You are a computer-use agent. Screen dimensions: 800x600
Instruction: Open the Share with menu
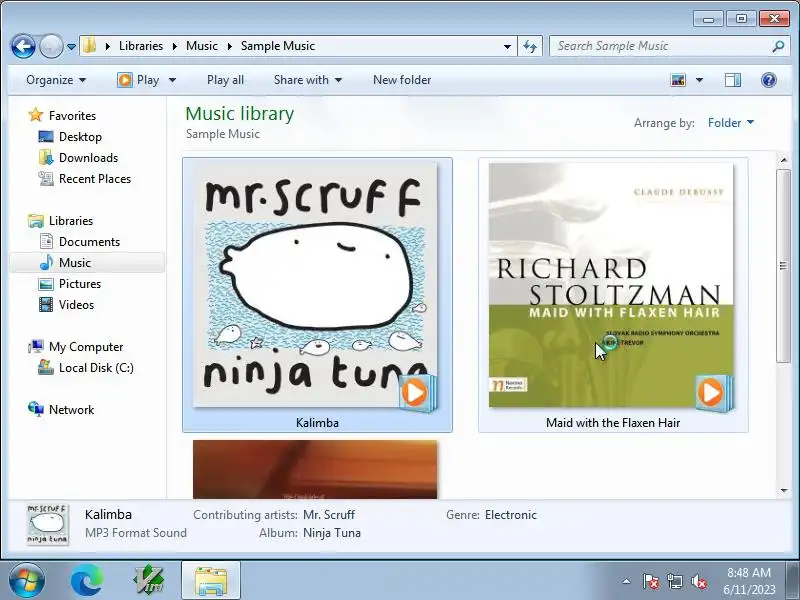point(308,80)
